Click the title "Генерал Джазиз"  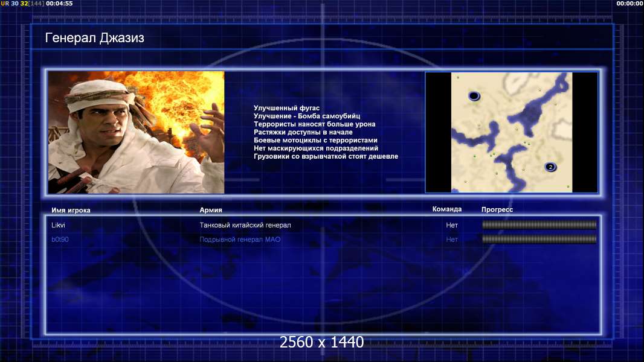[94, 38]
